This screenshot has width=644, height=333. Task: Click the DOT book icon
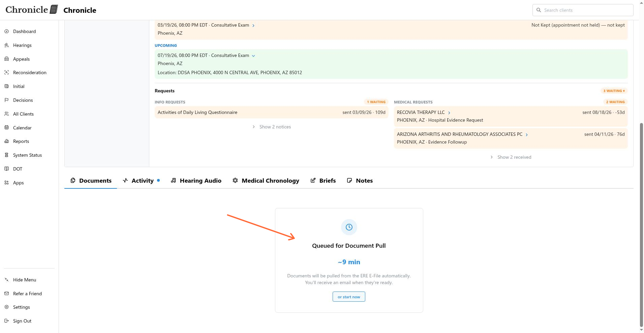tap(6, 169)
